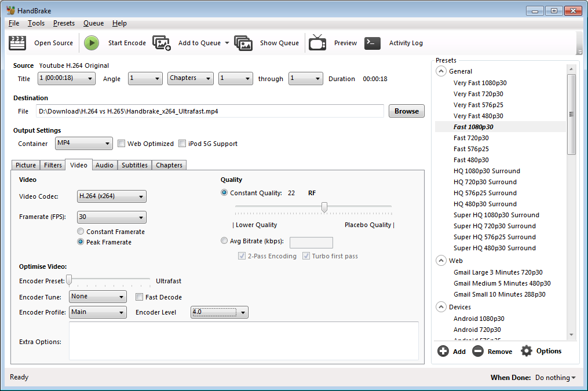Click the Activity Log label

[406, 43]
